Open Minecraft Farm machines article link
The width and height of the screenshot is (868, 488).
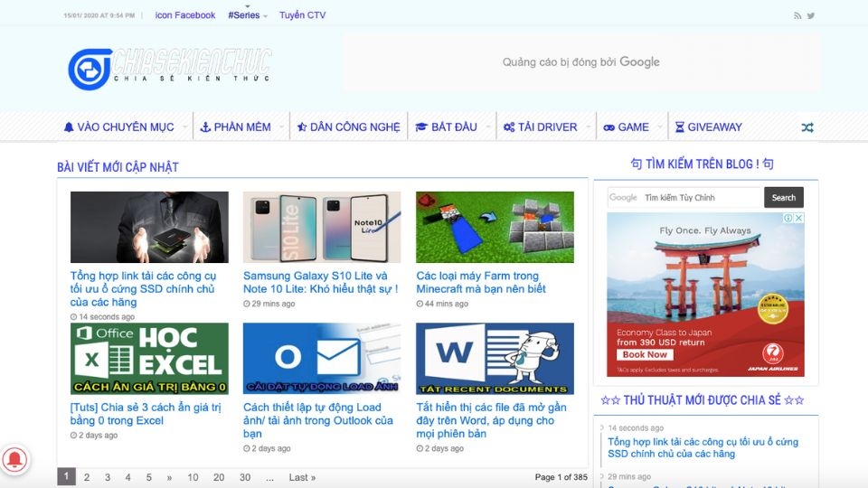pos(480,282)
